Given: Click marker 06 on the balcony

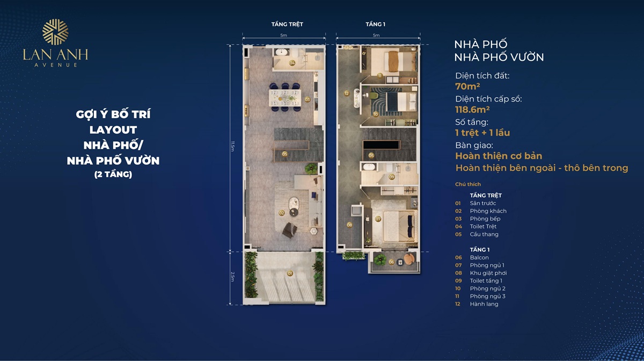Looking at the screenshot, I should pyautogui.click(x=391, y=262).
